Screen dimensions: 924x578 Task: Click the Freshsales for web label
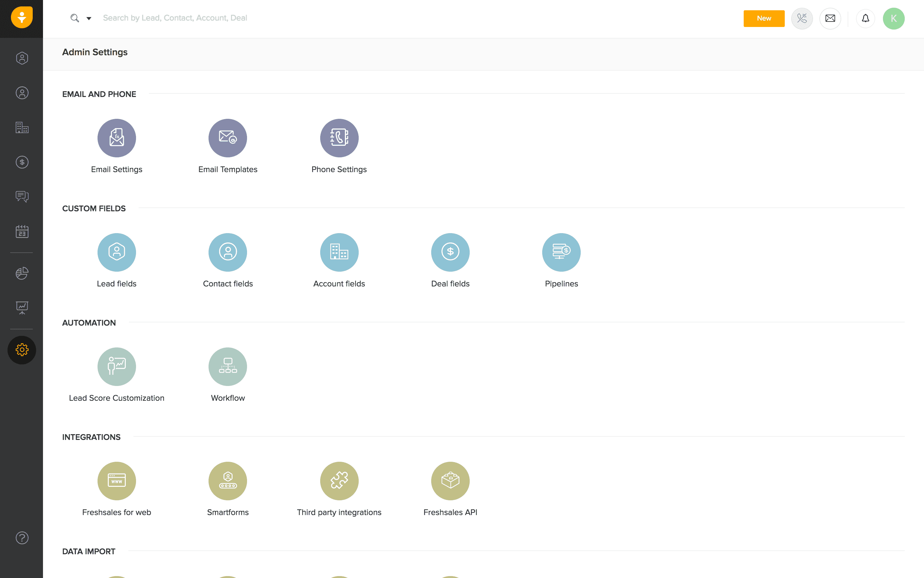pyautogui.click(x=116, y=512)
